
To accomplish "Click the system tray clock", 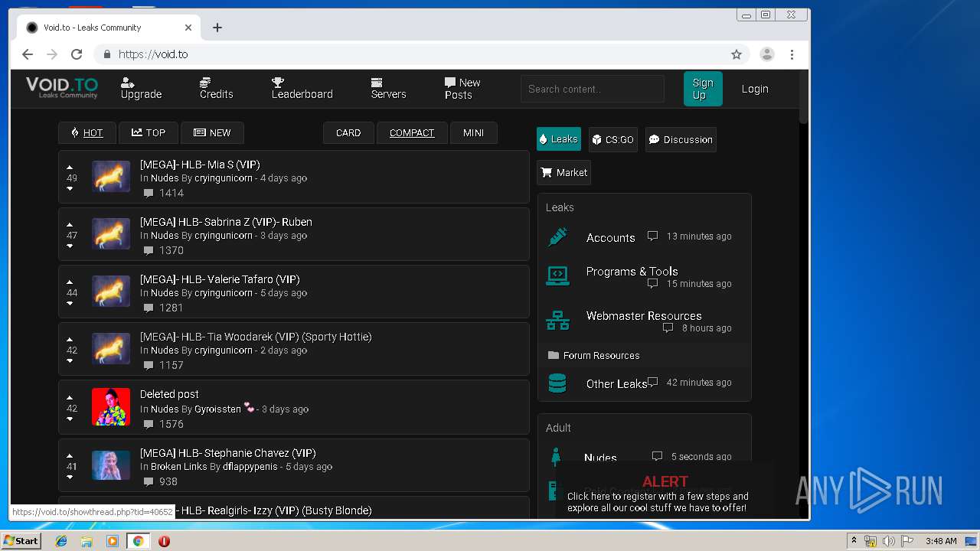I will click(x=940, y=541).
